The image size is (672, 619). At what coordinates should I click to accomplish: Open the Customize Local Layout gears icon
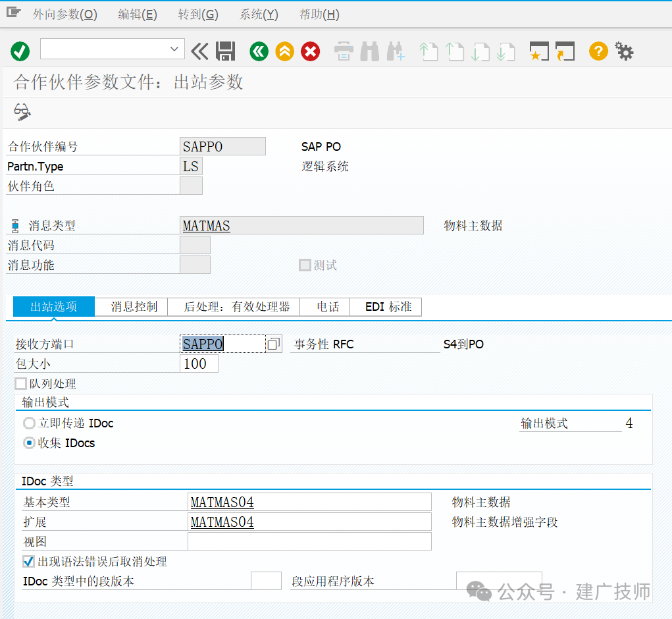pyautogui.click(x=624, y=51)
